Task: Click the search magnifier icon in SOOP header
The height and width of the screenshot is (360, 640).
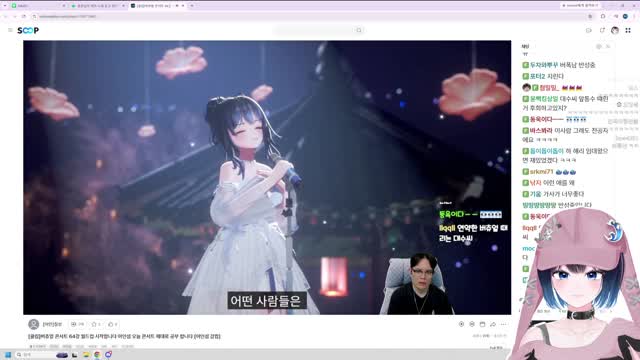Action: (x=359, y=30)
